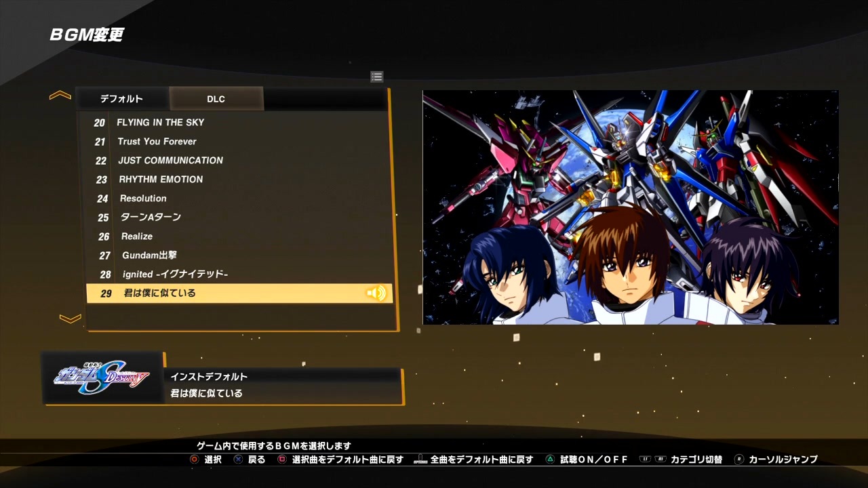868x488 pixels.
Task: Click the Gundam SEED Destiny logo
Action: click(x=102, y=378)
